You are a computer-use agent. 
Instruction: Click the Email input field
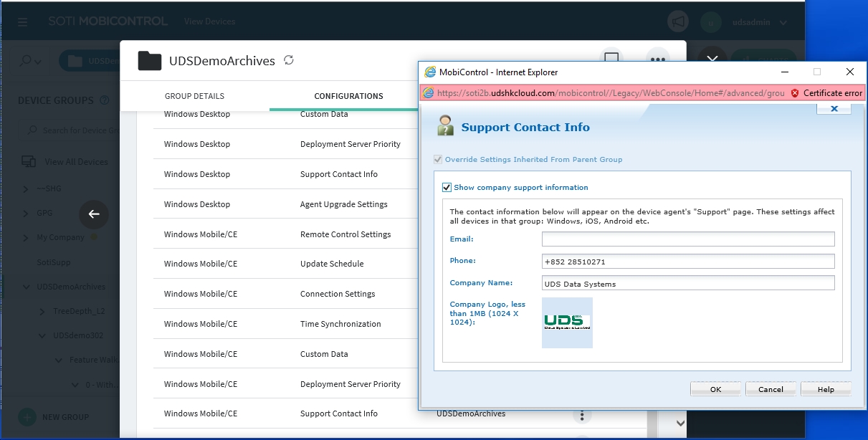pyautogui.click(x=688, y=239)
